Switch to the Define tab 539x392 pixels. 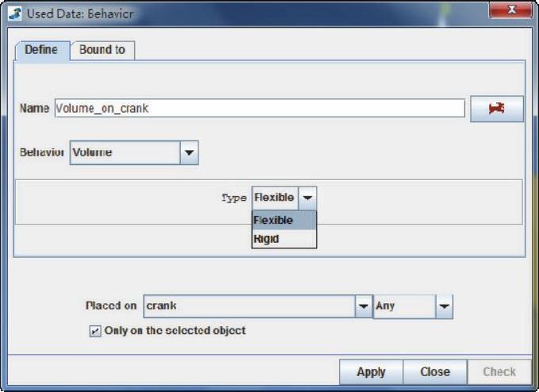[x=41, y=49]
